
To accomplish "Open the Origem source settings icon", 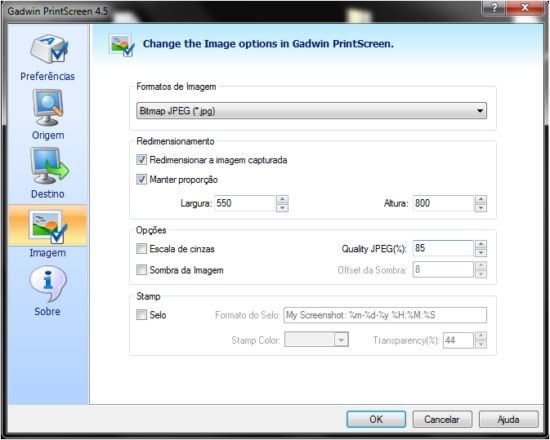I will (x=48, y=107).
